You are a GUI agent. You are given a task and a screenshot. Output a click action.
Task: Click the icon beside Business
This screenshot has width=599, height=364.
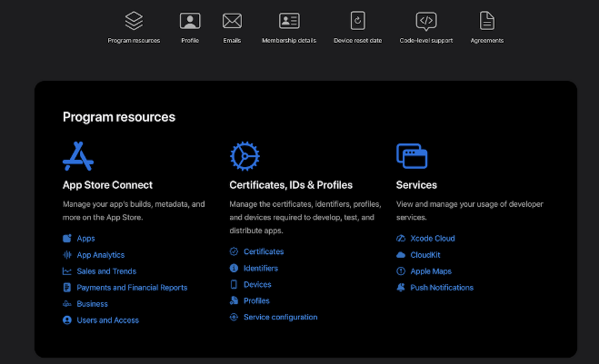coord(67,304)
